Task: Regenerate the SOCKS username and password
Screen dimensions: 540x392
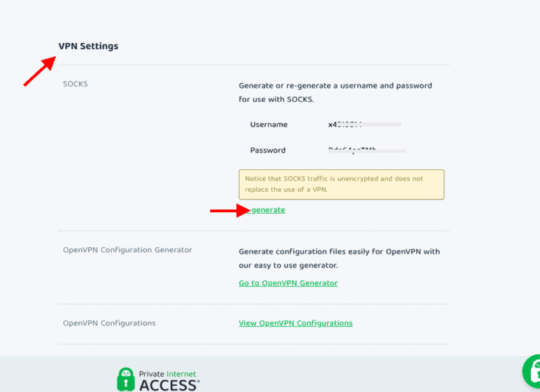Action: [267, 210]
